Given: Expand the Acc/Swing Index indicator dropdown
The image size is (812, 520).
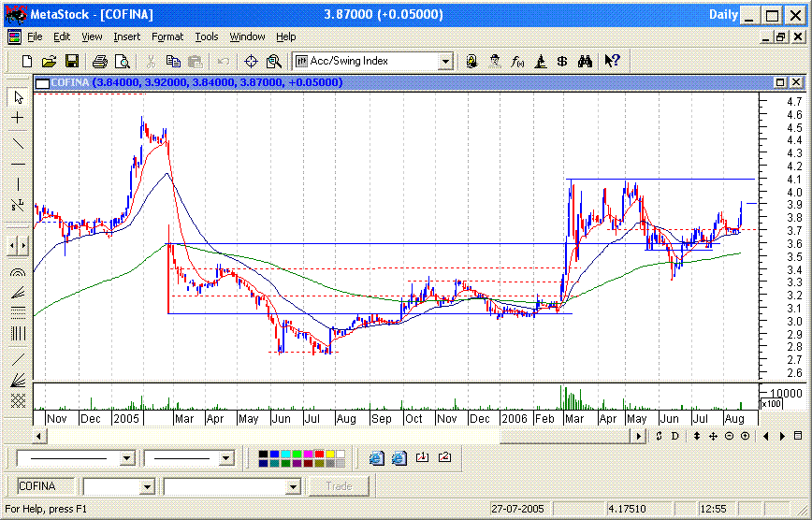Looking at the screenshot, I should (x=445, y=62).
